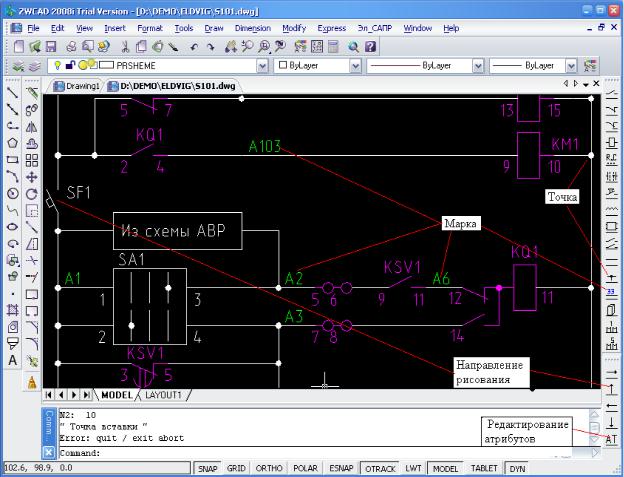The image size is (624, 477).
Task: Select the Polygon draw tool
Action: 12,142
